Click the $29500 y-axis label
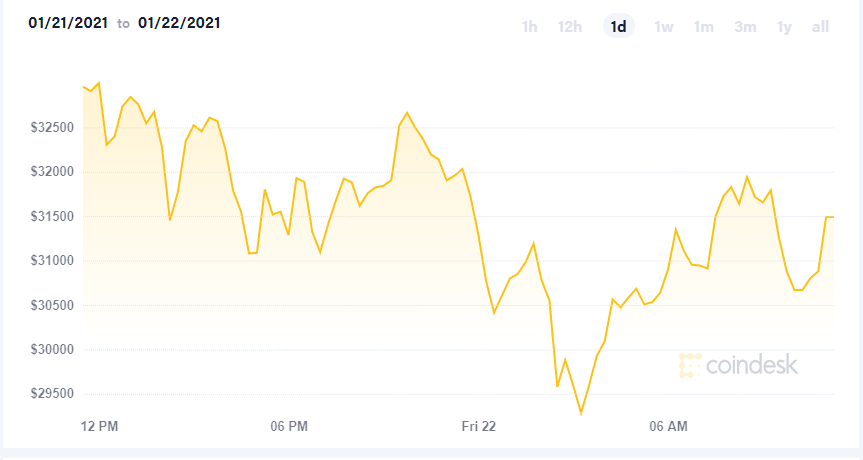This screenshot has width=863, height=460. (x=52, y=393)
